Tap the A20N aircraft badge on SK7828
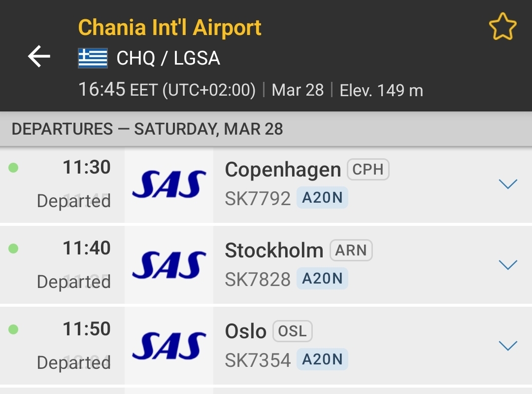The height and width of the screenshot is (394, 532). [322, 279]
